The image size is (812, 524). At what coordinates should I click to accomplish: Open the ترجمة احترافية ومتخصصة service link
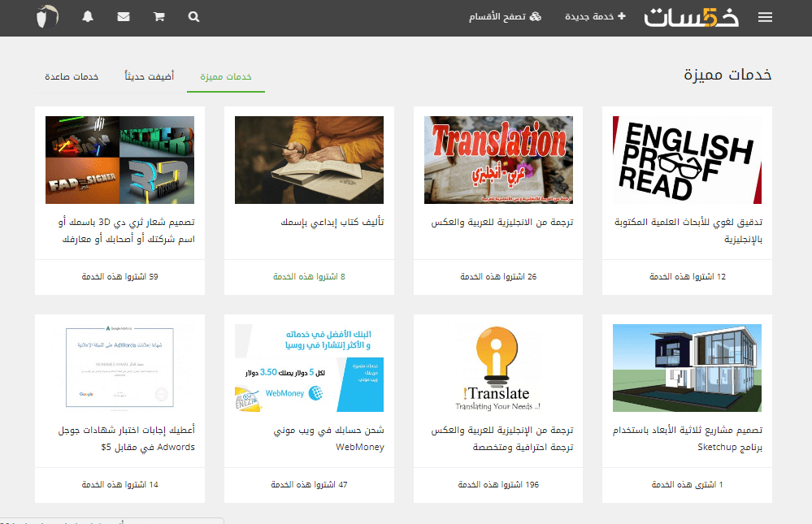[502, 439]
